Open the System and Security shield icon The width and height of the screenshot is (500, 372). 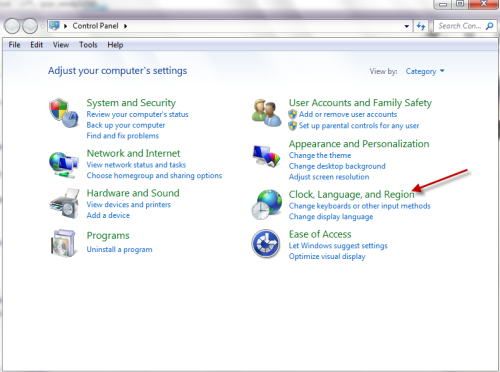64,113
